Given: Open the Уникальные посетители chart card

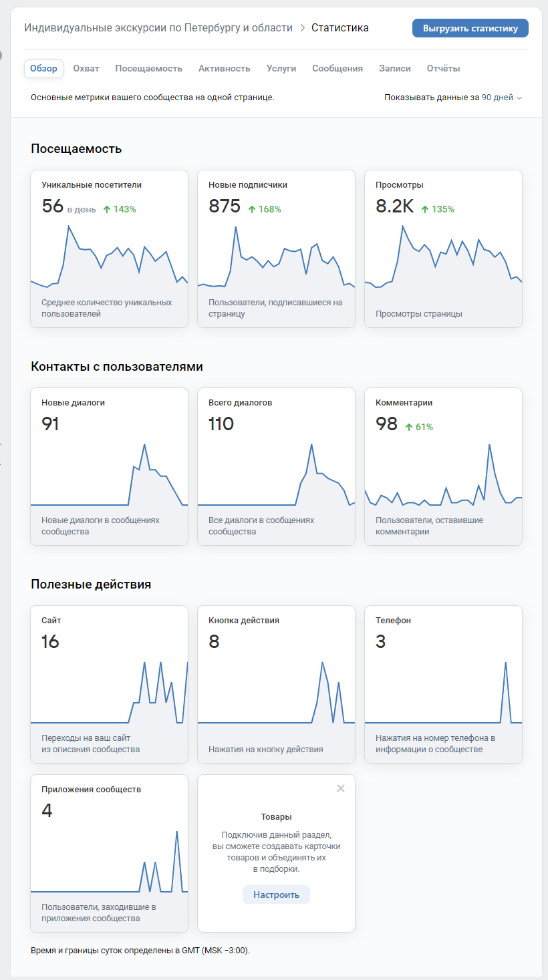Looking at the screenshot, I should [x=109, y=249].
